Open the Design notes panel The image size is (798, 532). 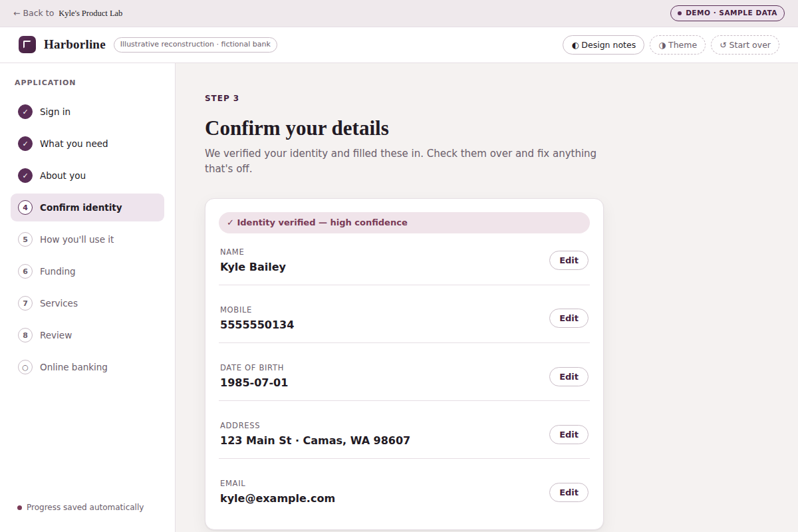point(603,45)
